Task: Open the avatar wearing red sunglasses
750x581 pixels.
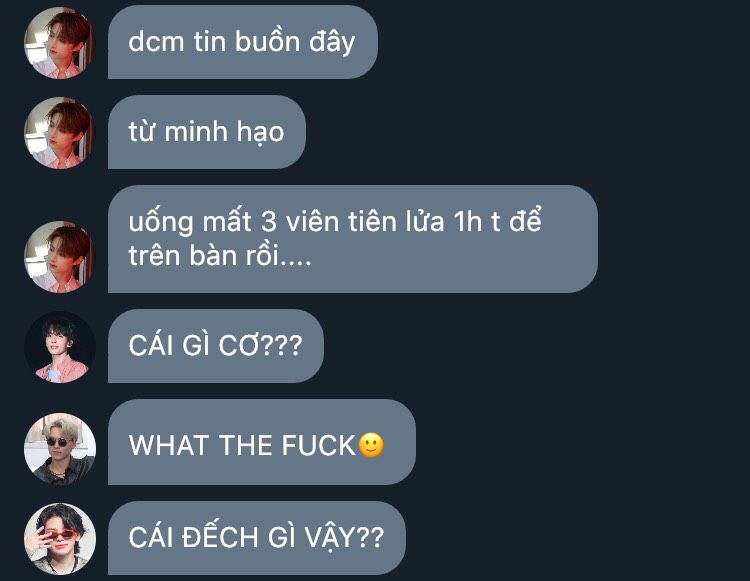Action: pos(60,538)
